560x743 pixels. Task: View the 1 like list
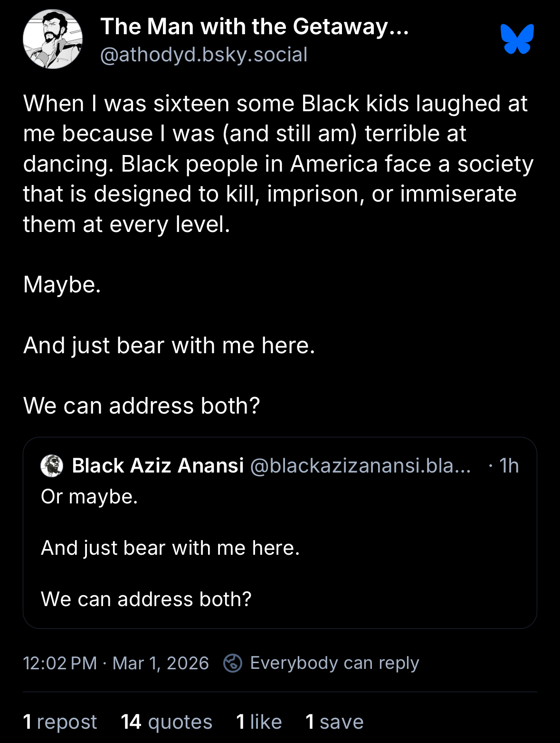coord(259,722)
